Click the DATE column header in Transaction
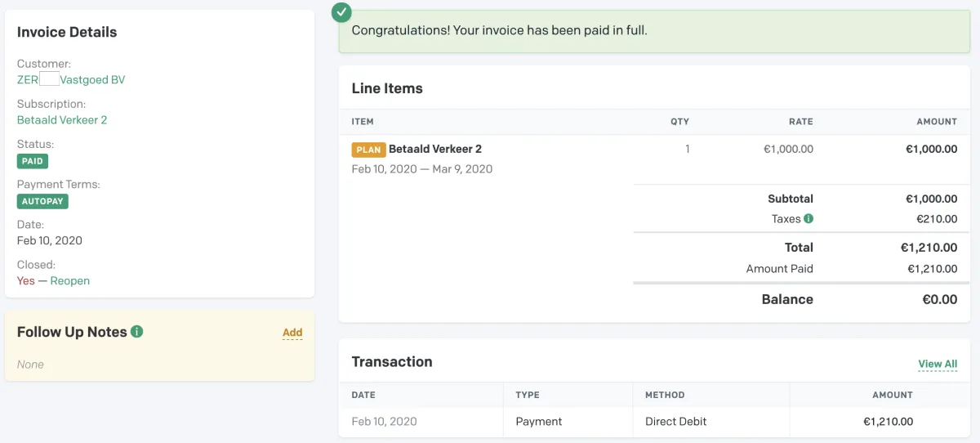The image size is (980, 443). (x=363, y=395)
